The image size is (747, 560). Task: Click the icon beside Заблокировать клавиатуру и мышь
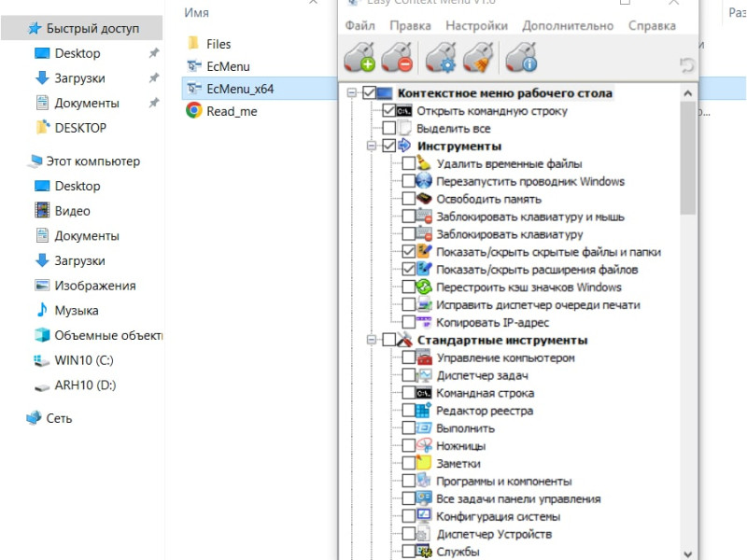coord(424,217)
